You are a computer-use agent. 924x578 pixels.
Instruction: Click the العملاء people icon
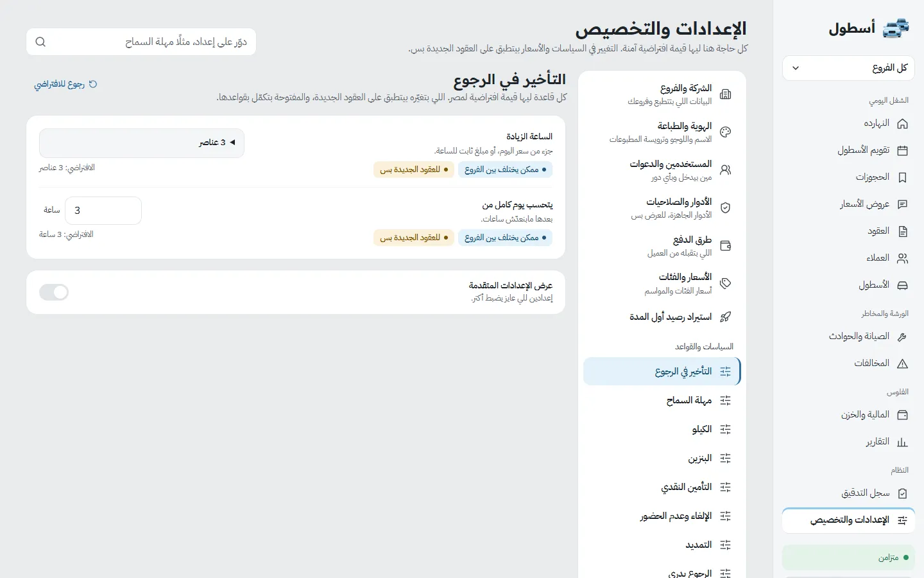902,258
